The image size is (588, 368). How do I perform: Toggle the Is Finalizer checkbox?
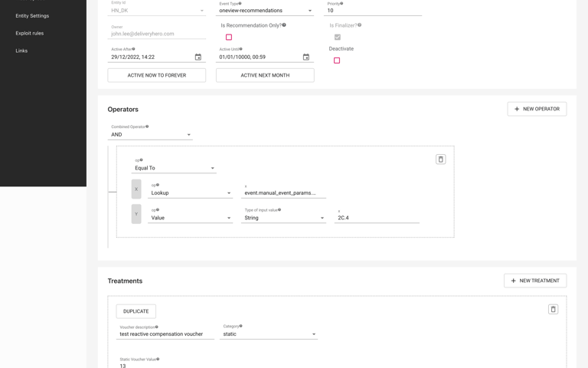click(x=337, y=37)
